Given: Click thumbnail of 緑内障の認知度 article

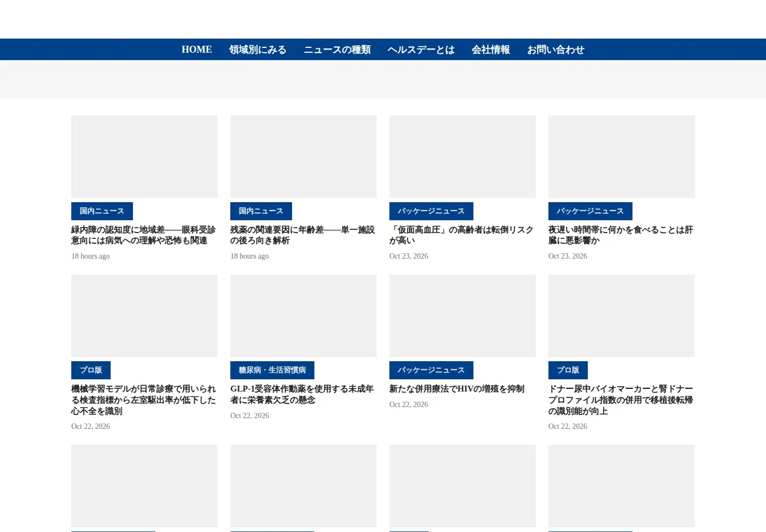Looking at the screenshot, I should click(144, 156).
